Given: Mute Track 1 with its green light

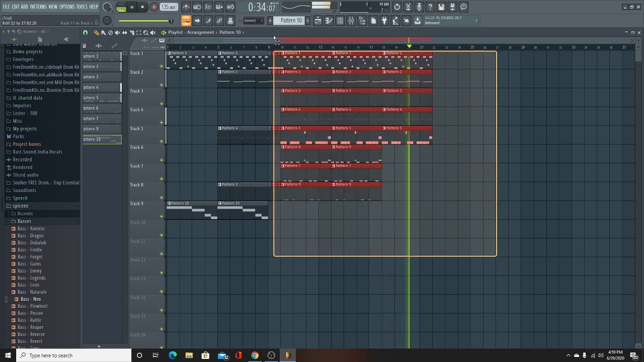Looking at the screenshot, I should pyautogui.click(x=162, y=66).
